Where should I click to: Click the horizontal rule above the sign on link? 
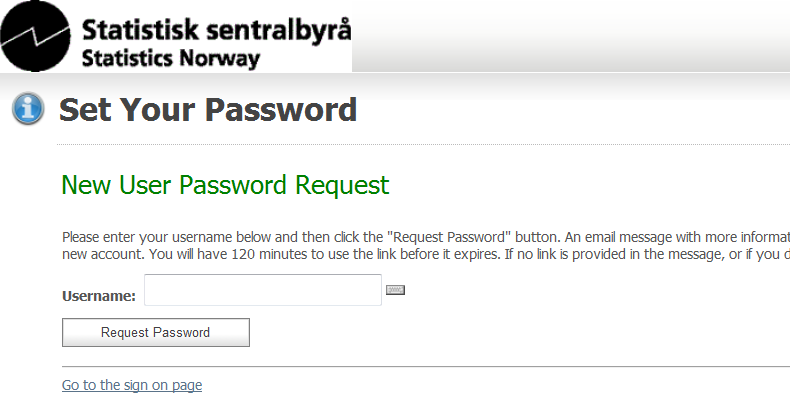tap(426, 367)
